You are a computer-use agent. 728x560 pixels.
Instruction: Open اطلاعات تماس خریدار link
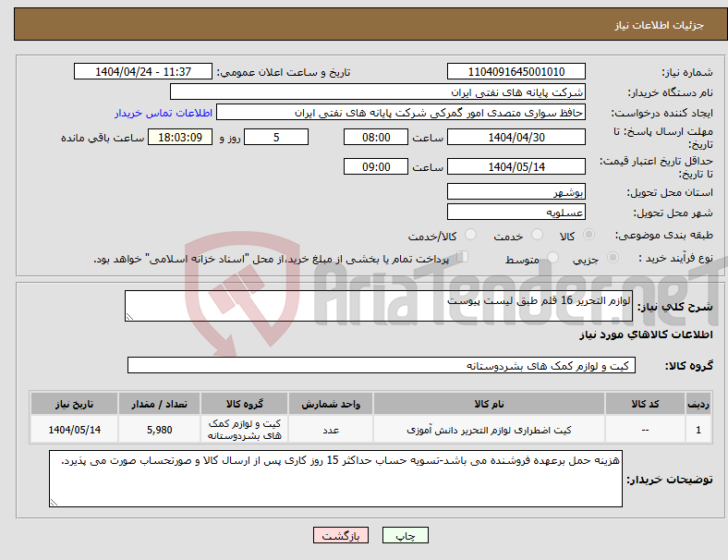(164, 113)
